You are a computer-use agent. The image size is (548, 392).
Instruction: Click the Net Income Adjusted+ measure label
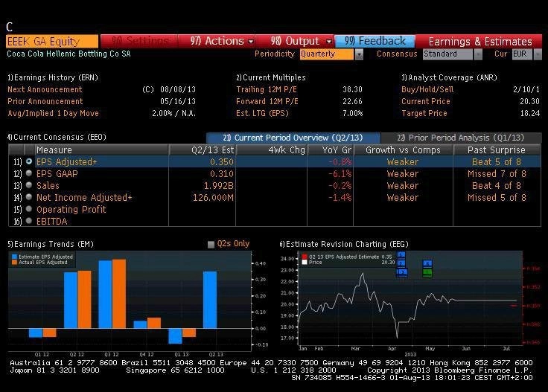click(x=84, y=198)
